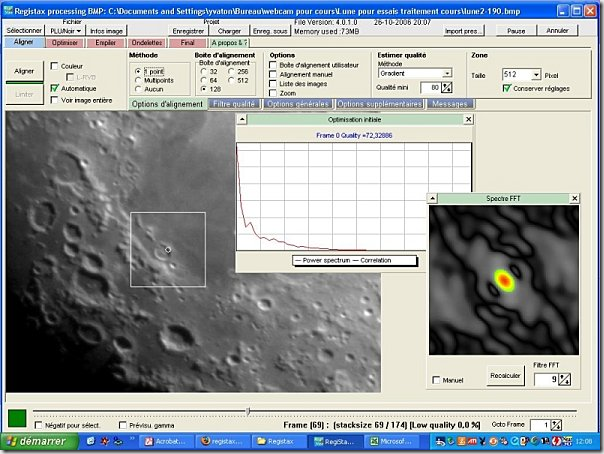Select Multipoints alignment method
Viewport: 604px width, 454px height.
tap(138, 80)
